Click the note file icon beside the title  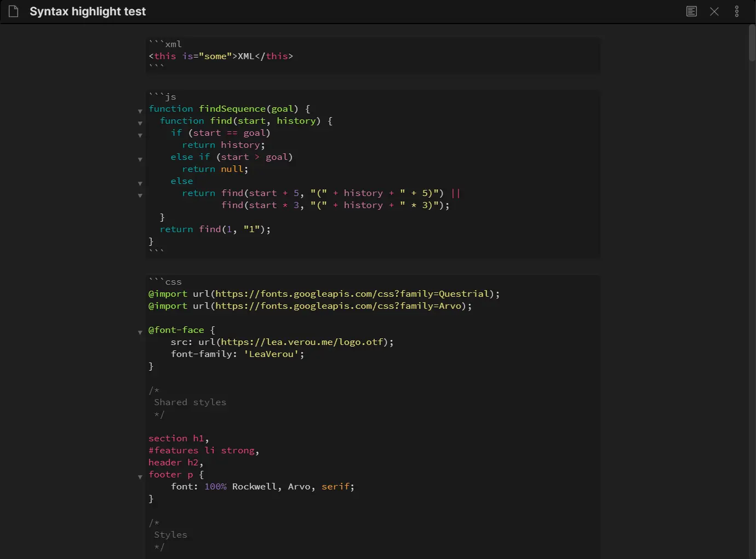tap(13, 11)
